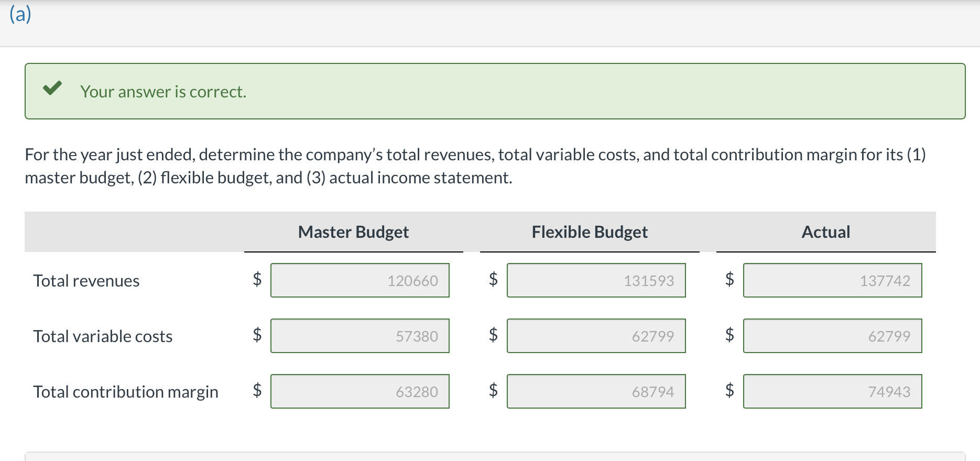
Task: Click the Total variable costs row label
Action: pyautogui.click(x=103, y=337)
